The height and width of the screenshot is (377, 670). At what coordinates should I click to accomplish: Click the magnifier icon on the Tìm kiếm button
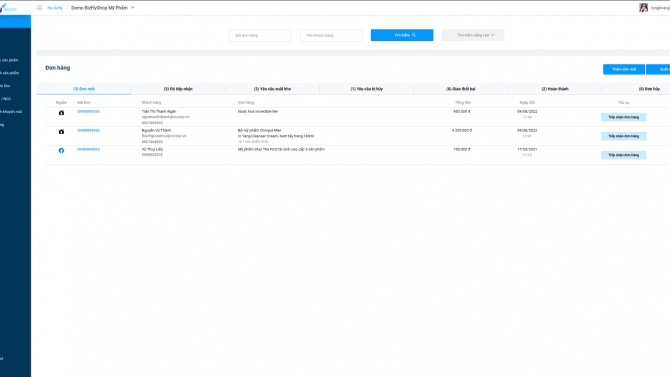click(414, 35)
